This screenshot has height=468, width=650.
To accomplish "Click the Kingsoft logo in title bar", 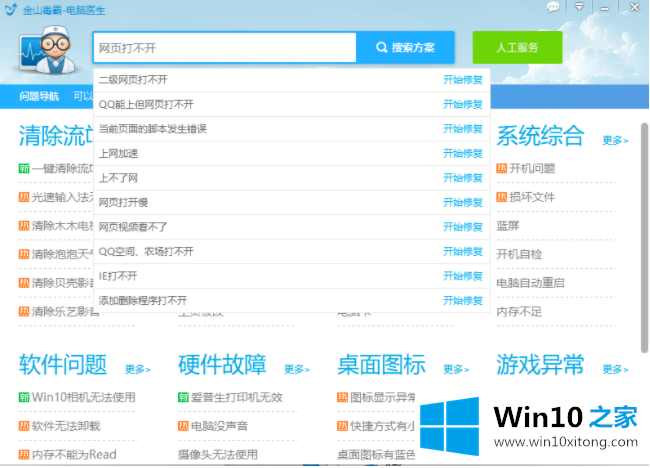I will click(x=11, y=9).
